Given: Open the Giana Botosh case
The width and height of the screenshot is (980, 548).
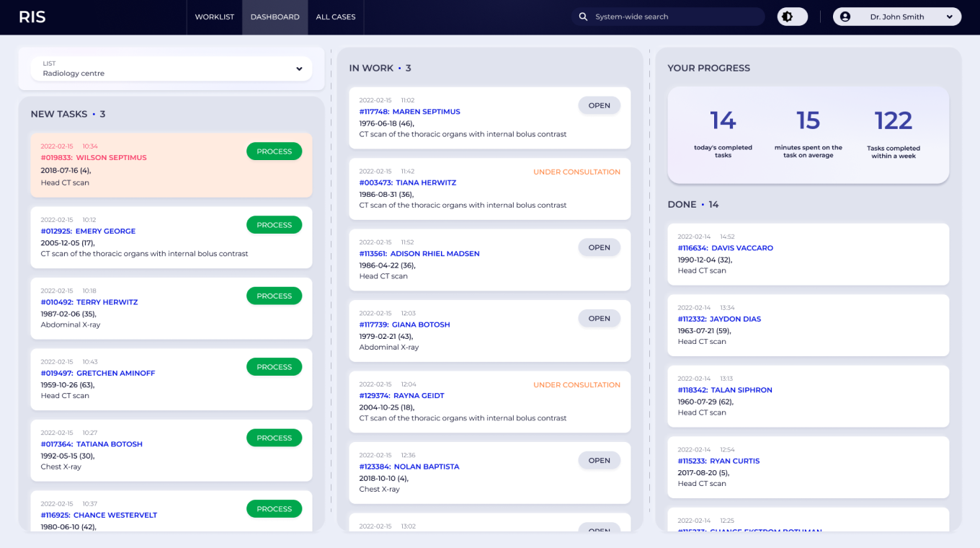Looking at the screenshot, I should (599, 318).
